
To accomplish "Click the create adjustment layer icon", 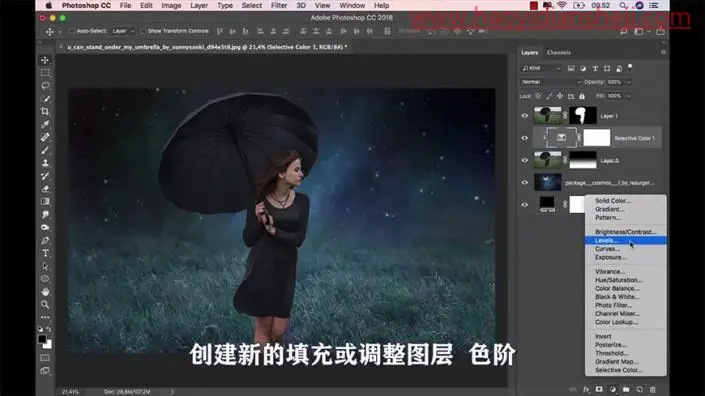I will pyautogui.click(x=612, y=389).
